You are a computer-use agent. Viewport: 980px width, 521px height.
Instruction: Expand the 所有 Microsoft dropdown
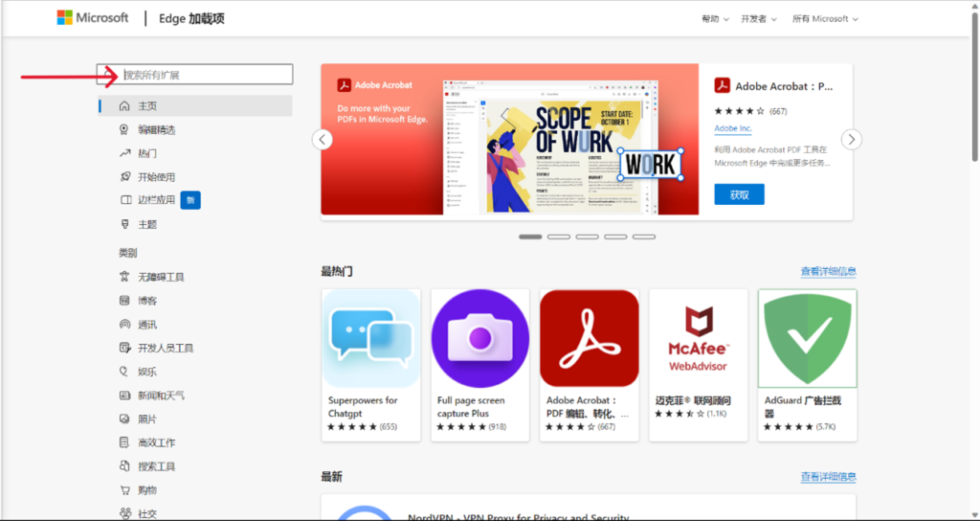825,19
